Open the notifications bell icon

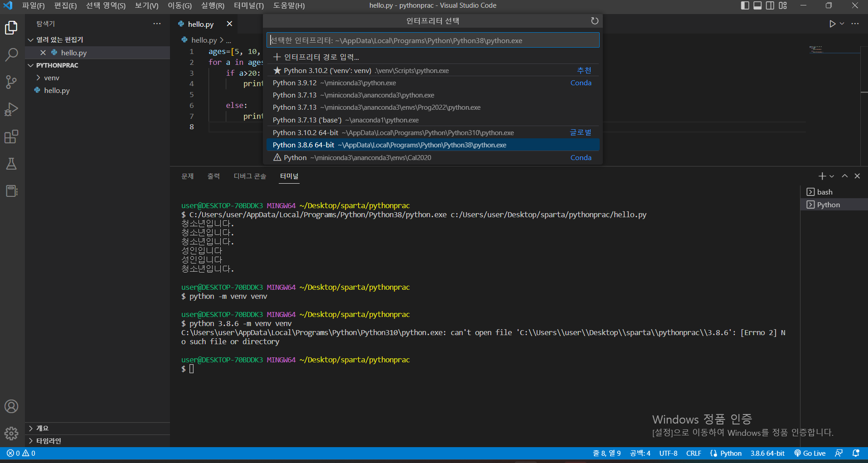(856, 453)
